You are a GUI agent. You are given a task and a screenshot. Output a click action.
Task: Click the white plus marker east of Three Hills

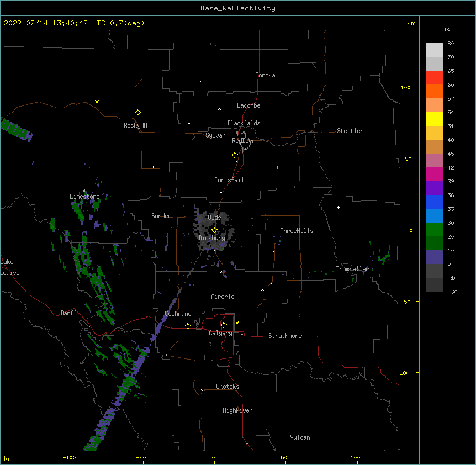[338, 207]
